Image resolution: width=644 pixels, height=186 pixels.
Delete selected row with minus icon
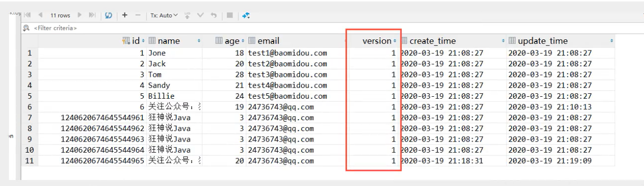tap(138, 15)
